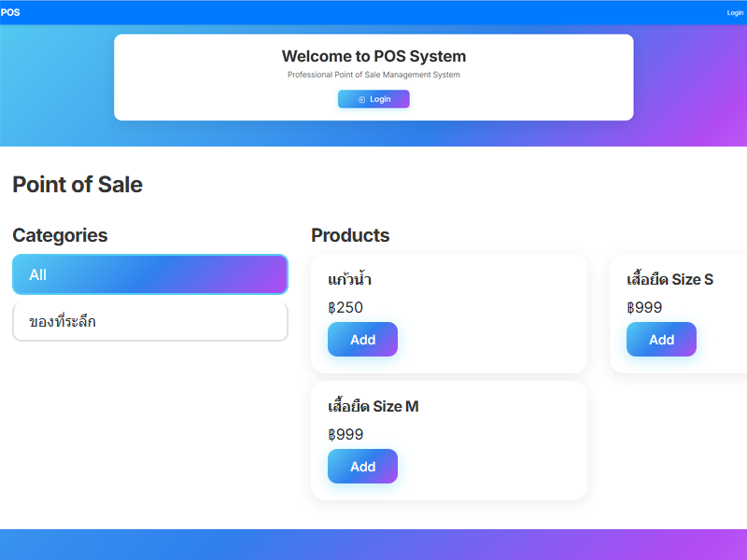Add เสื้อยืด Size S to the order
The image size is (747, 560).
[661, 339]
